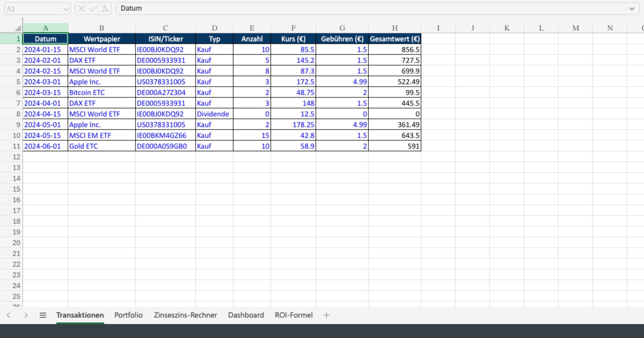Insert a function using the fx icon
The width and height of the screenshot is (644, 338).
pos(105,8)
